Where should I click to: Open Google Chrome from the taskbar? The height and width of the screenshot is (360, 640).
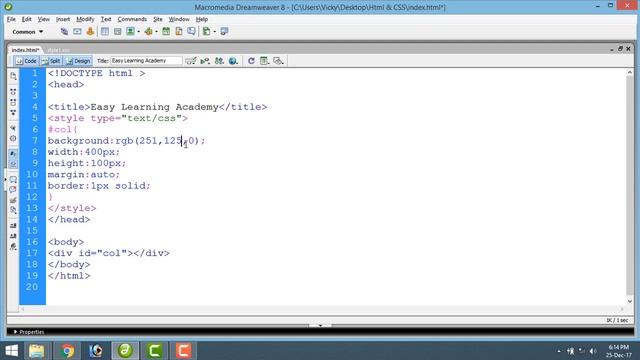pyautogui.click(x=67, y=351)
